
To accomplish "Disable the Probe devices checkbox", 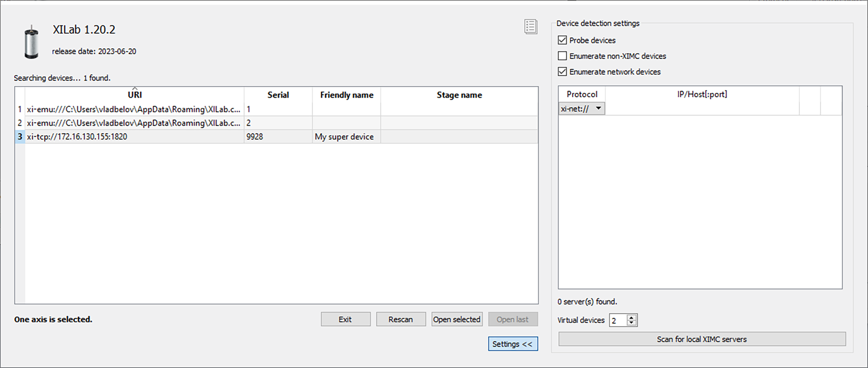I will [562, 40].
